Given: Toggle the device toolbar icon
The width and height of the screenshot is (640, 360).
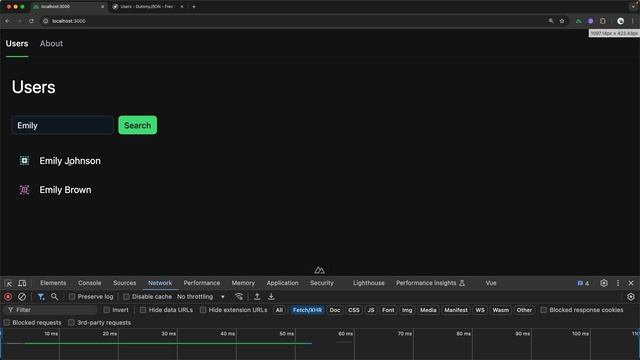Looking at the screenshot, I should tap(22, 283).
